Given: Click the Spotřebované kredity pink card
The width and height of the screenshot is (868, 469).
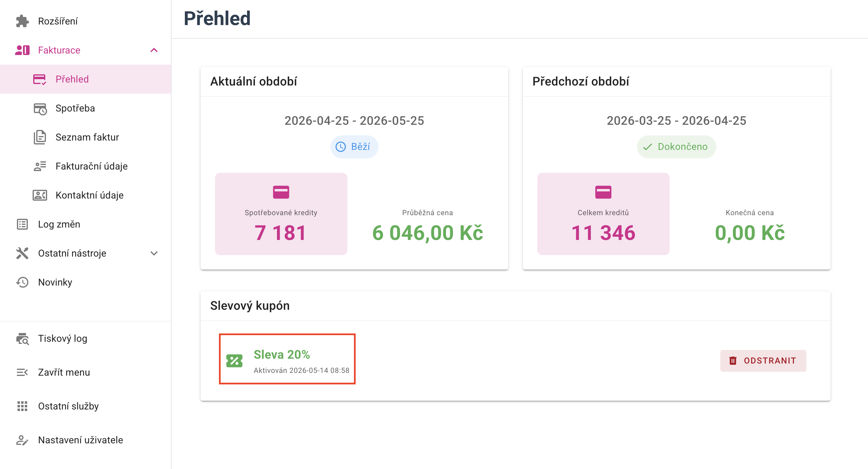Looking at the screenshot, I should 281,214.
